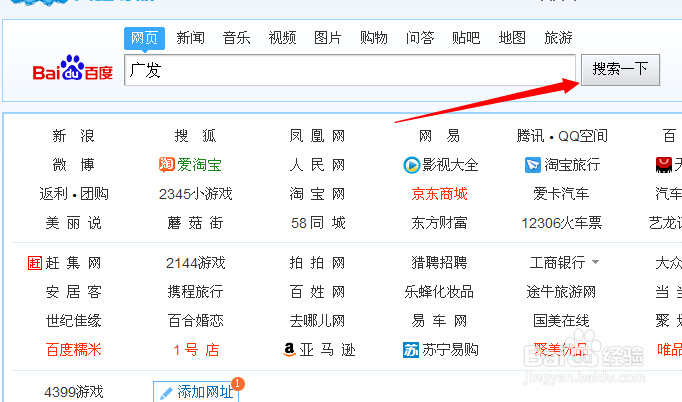Open the 爱卡汽车 link
This screenshot has height=402, width=682.
point(561,194)
